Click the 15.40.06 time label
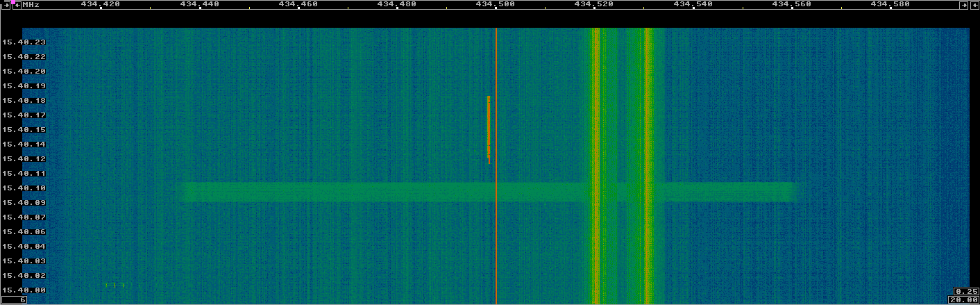 click(24, 231)
